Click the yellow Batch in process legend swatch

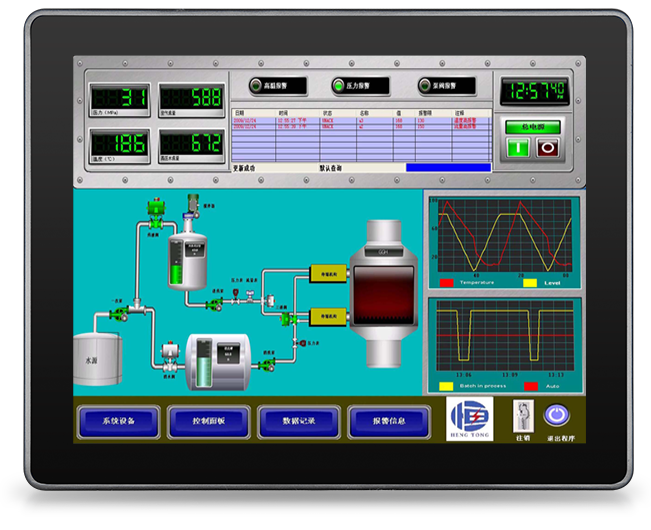click(x=446, y=385)
